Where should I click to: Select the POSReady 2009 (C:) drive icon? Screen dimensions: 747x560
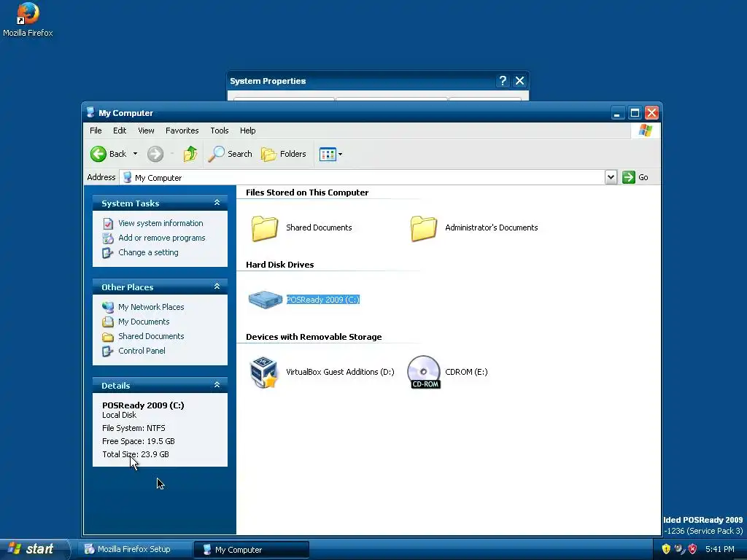(266, 300)
